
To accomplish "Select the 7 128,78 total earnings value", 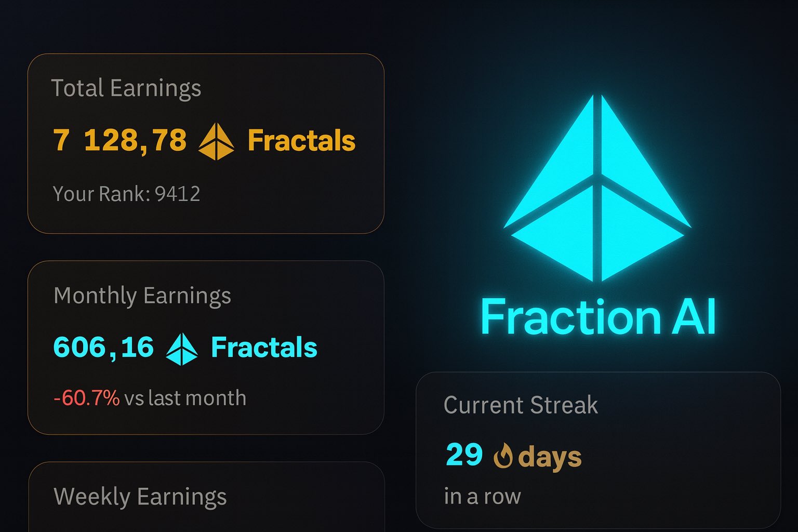I will point(121,140).
